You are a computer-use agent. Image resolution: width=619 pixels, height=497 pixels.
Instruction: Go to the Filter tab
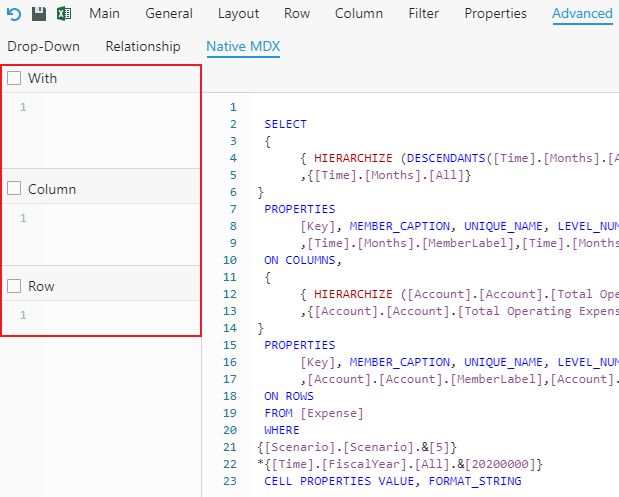424,14
